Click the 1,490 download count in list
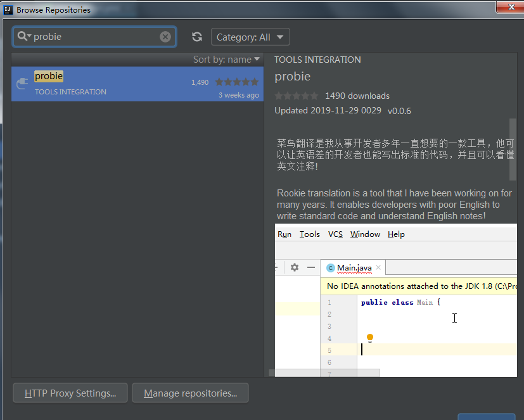The height and width of the screenshot is (420, 524). coord(200,82)
